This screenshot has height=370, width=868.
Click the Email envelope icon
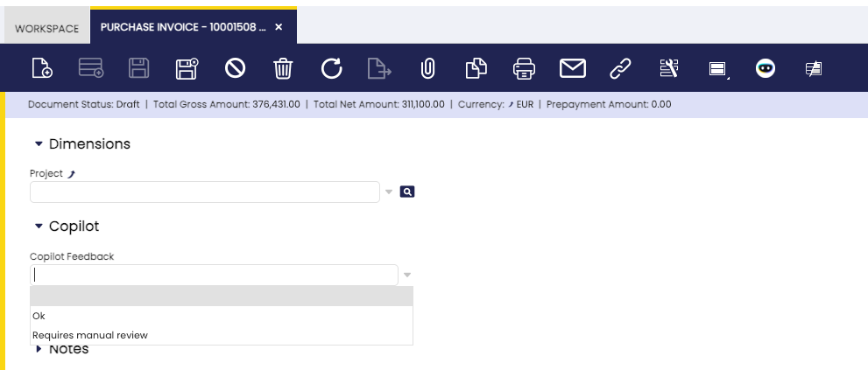point(572,68)
